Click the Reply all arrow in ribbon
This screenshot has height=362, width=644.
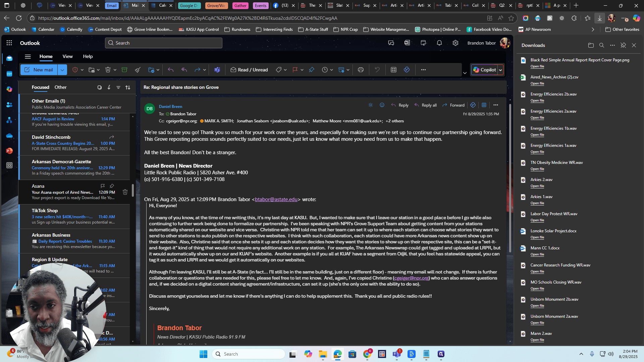pos(184,70)
